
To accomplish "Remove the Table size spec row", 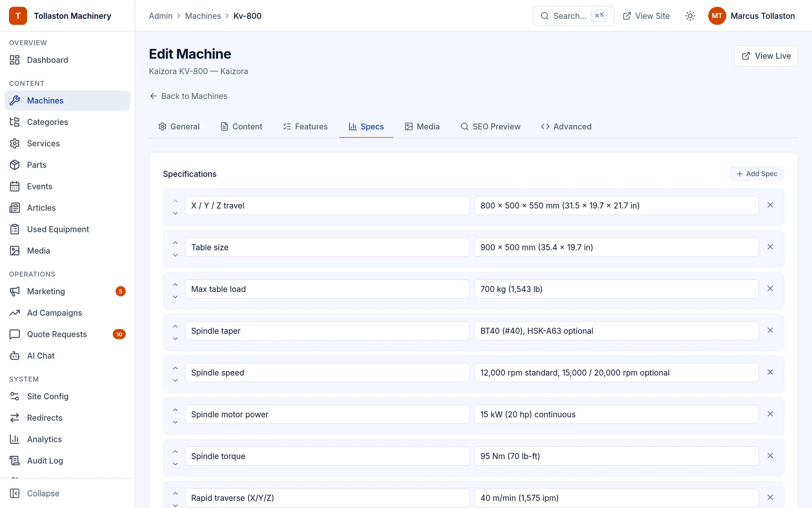I will [x=770, y=247].
